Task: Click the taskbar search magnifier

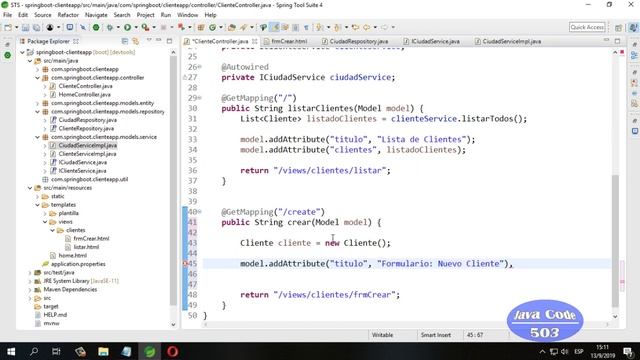Action: 34,351
